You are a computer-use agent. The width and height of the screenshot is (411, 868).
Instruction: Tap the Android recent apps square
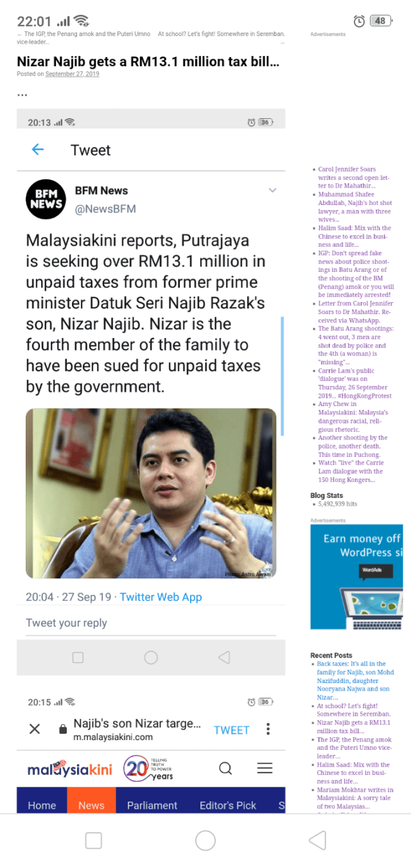pyautogui.click(x=94, y=840)
